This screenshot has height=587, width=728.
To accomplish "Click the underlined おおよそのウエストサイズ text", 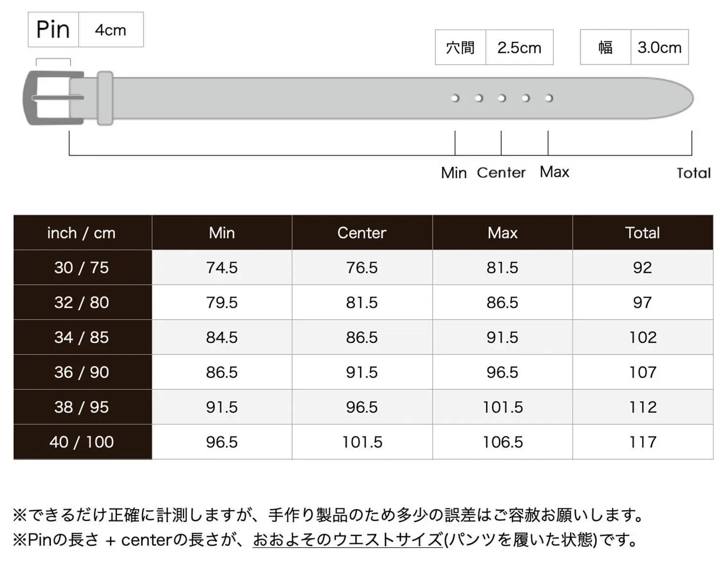I will [x=348, y=539].
